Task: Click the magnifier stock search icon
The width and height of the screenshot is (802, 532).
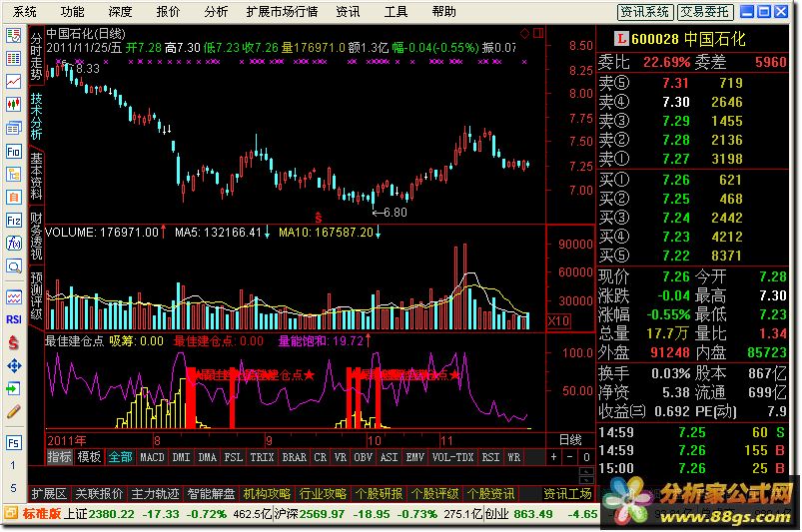Action: 13,266
